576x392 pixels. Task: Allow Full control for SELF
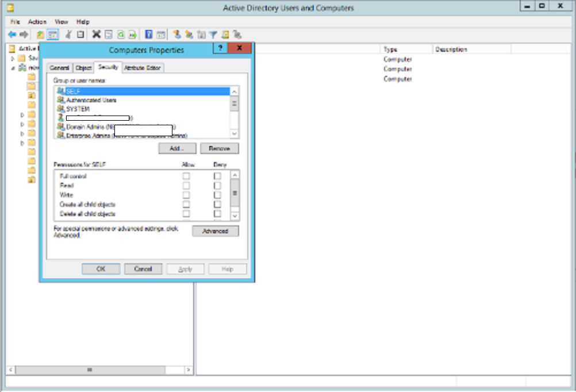186,176
